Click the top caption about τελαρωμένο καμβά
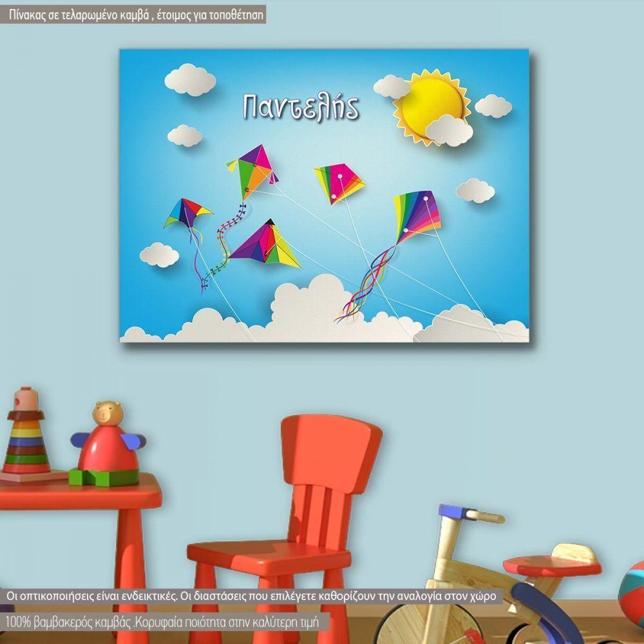644x644 pixels. pyautogui.click(x=133, y=13)
